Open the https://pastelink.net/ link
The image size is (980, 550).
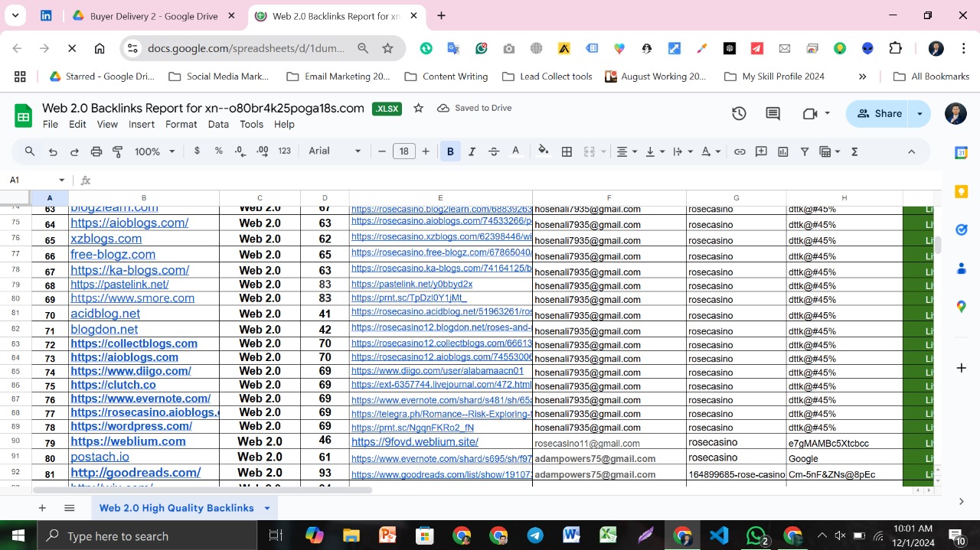click(119, 285)
